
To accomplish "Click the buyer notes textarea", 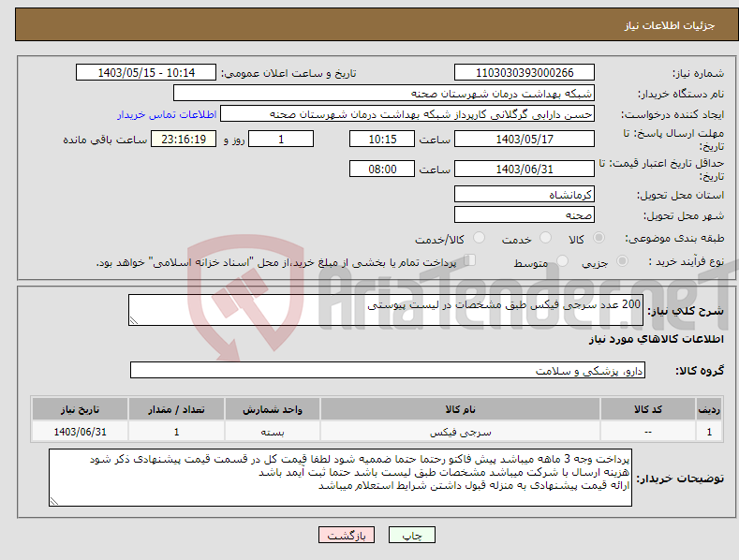I will pos(340,478).
